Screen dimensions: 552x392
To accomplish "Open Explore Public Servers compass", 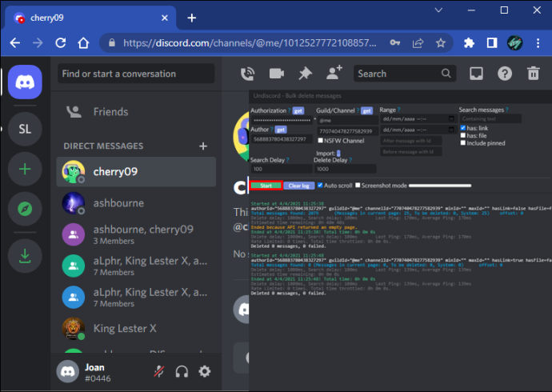I will pos(25,209).
